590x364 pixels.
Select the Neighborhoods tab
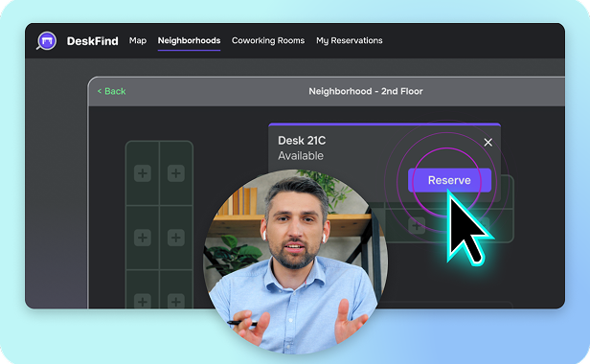pyautogui.click(x=189, y=40)
